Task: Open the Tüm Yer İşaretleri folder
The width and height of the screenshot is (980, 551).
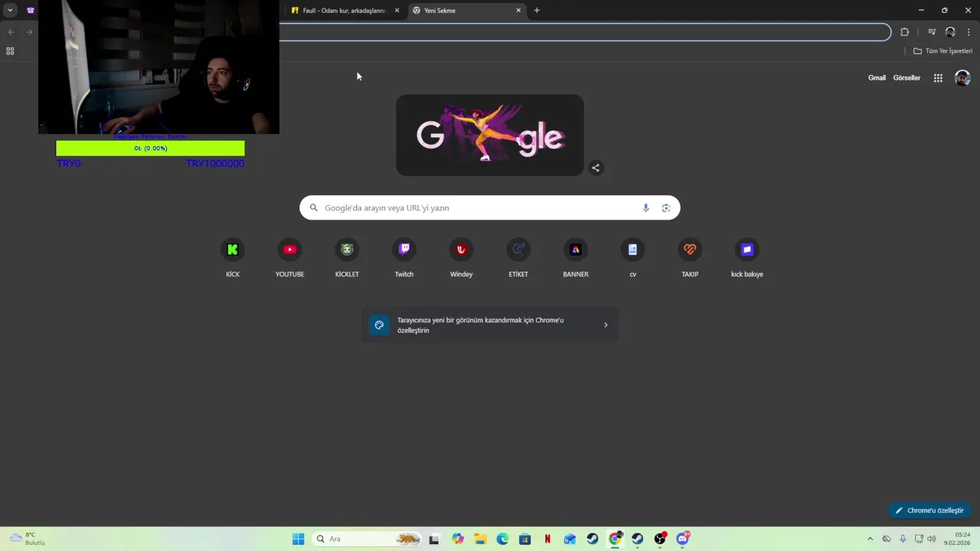Action: pos(942,51)
